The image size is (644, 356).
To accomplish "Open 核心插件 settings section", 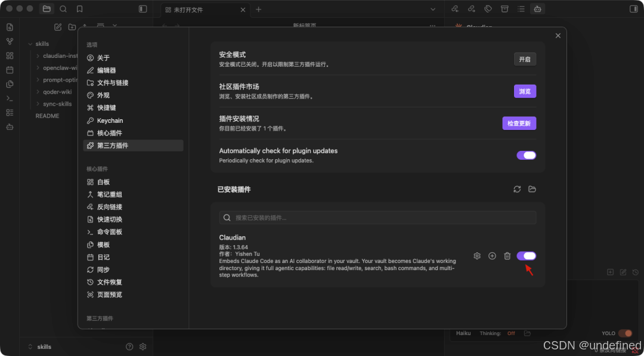I will point(133,133).
